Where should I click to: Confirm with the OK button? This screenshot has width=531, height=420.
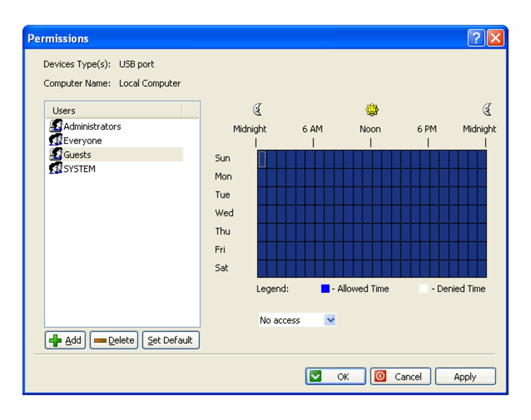[x=336, y=376]
